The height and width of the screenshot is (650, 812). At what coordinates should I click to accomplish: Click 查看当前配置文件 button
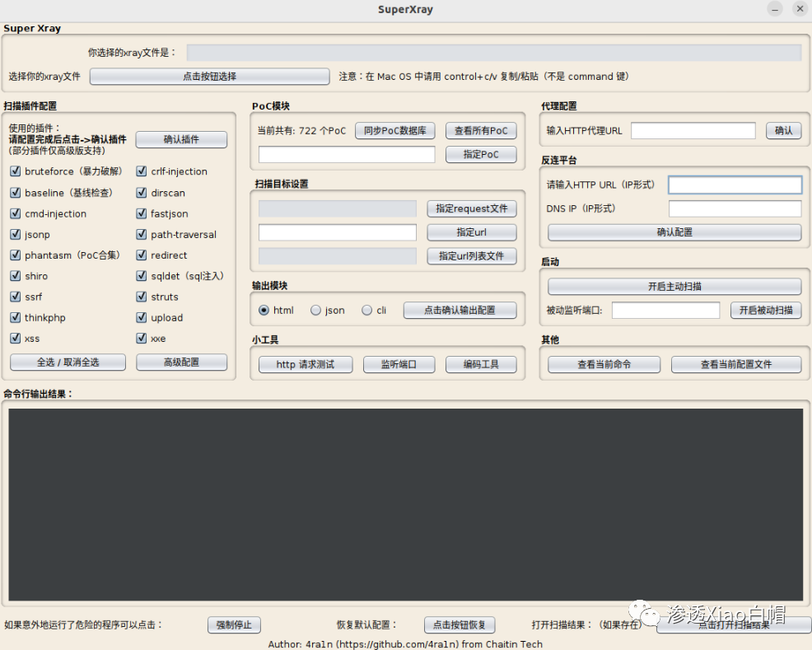pyautogui.click(x=736, y=365)
